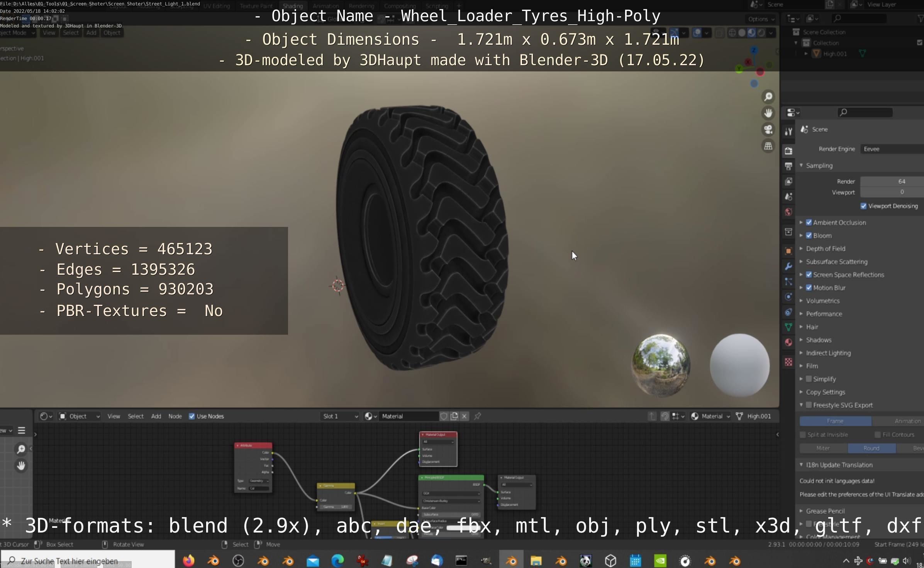
Task: Toggle X-ray in viewport header
Action: click(x=719, y=33)
